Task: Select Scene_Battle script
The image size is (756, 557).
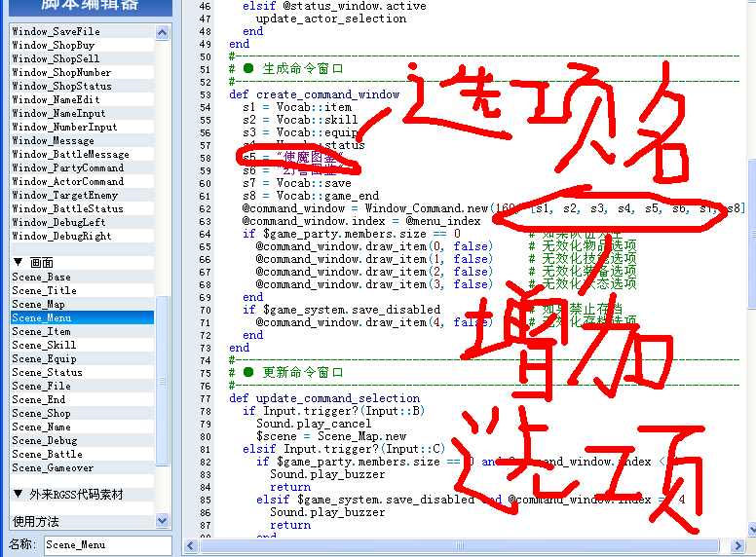Action: tap(82, 454)
